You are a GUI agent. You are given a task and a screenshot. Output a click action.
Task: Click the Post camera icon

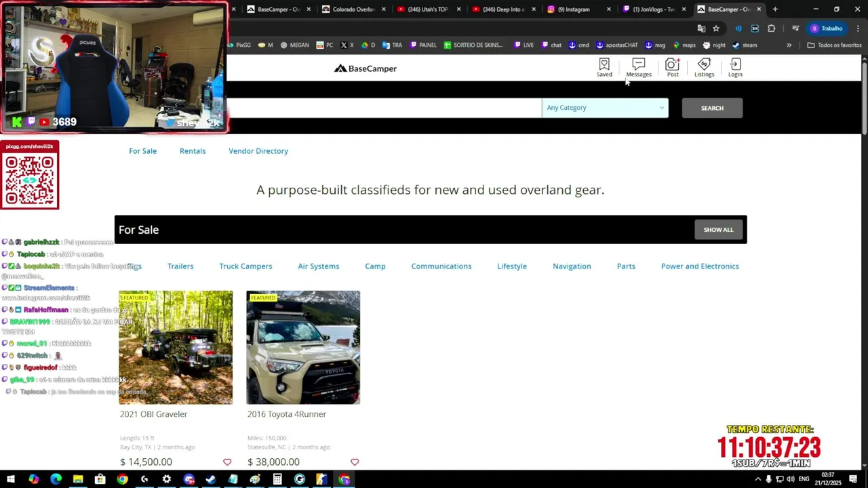[672, 67]
